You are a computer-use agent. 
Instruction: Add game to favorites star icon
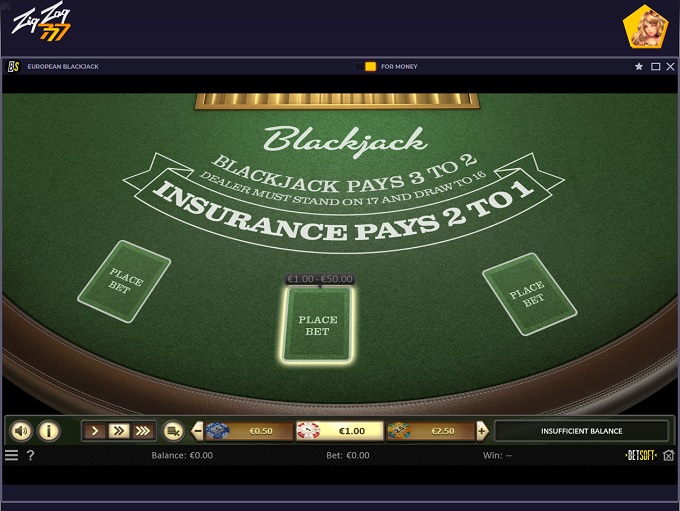pyautogui.click(x=639, y=66)
